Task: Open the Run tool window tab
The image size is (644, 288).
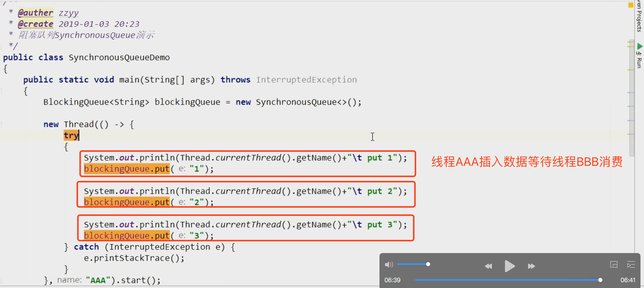Action: (639, 60)
